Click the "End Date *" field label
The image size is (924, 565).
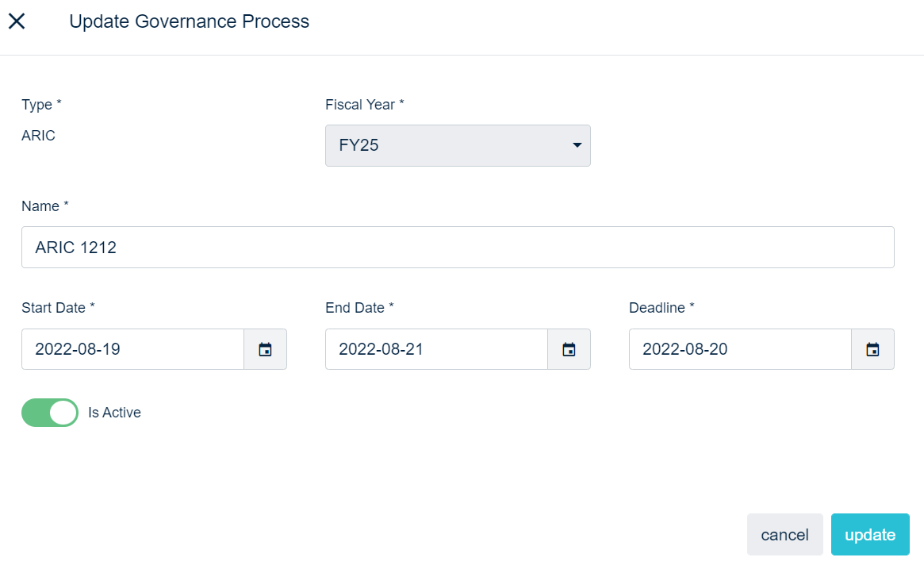[359, 308]
